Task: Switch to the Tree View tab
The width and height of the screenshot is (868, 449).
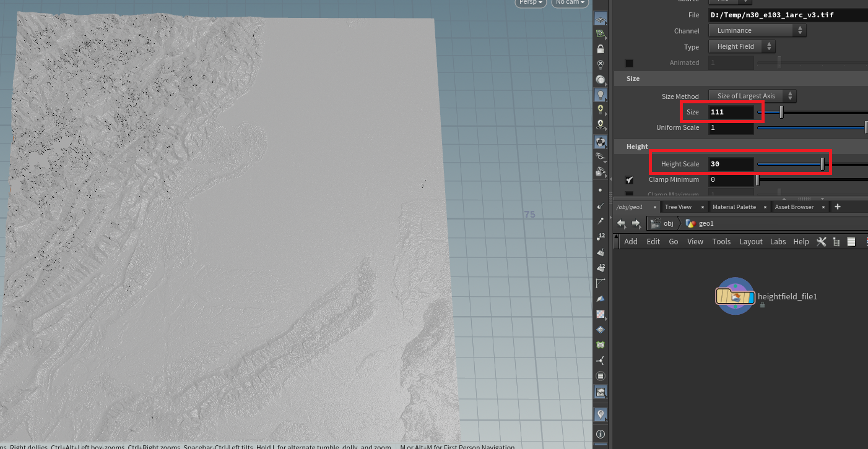Action: tap(678, 207)
